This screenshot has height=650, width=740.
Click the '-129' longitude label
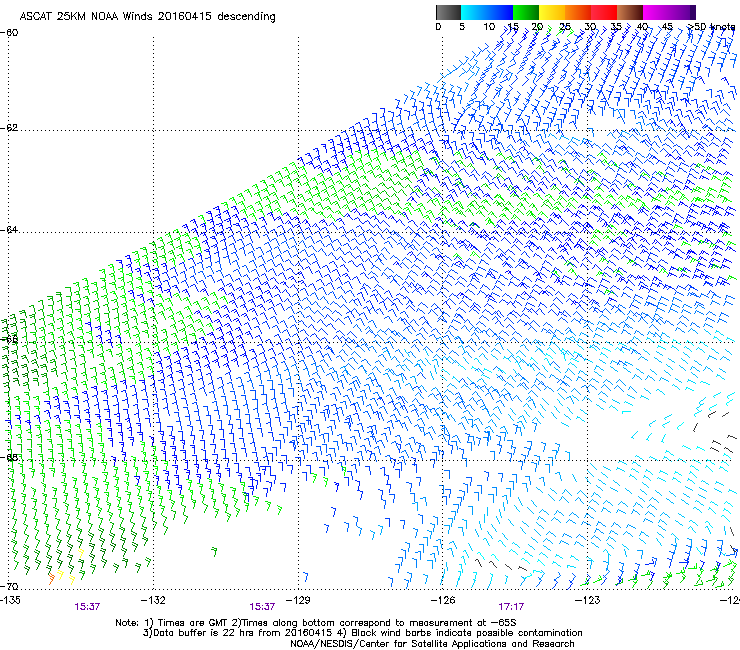[x=298, y=600]
